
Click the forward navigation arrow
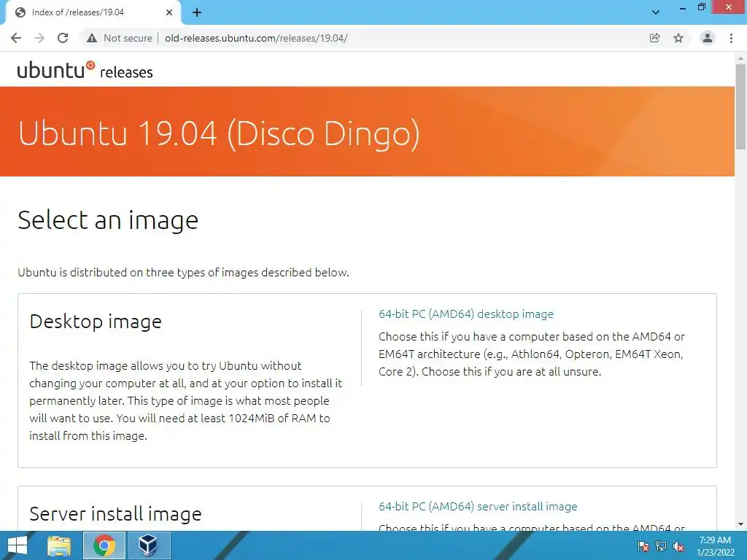39,38
